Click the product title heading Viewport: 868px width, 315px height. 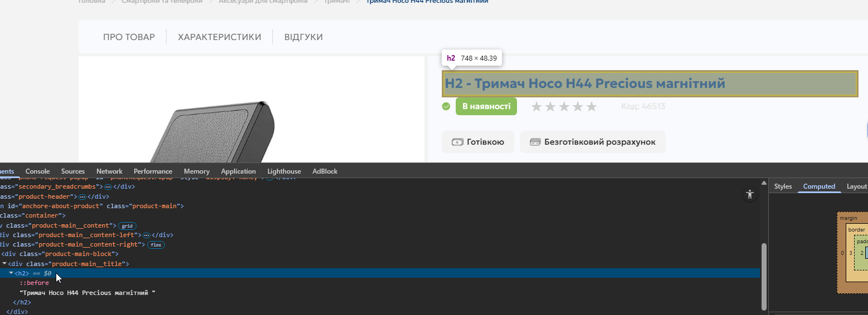click(x=650, y=83)
